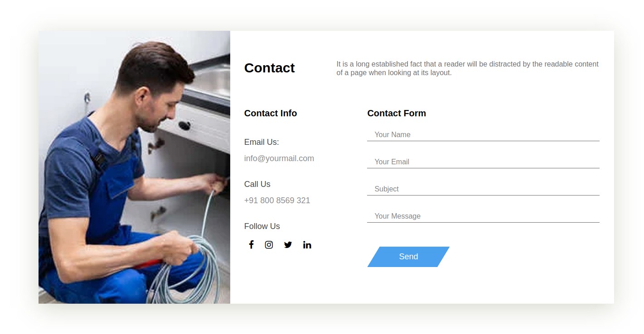Click the Contact Form heading
This screenshot has height=334, width=644.
(397, 113)
